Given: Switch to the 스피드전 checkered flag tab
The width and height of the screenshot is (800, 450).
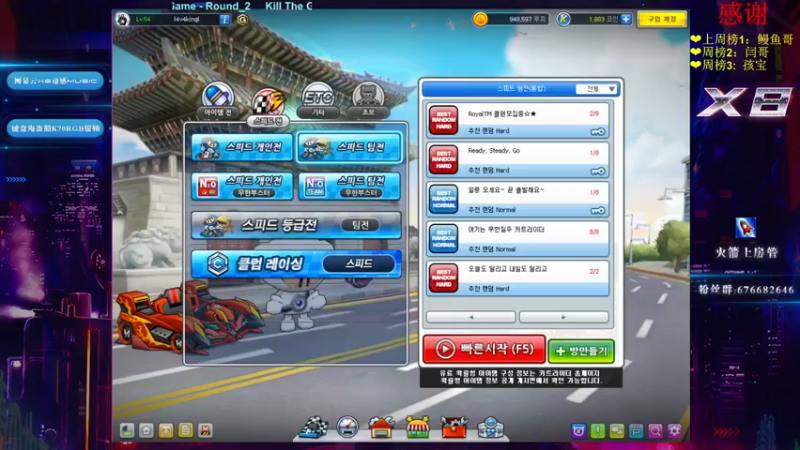Looking at the screenshot, I should tap(268, 107).
